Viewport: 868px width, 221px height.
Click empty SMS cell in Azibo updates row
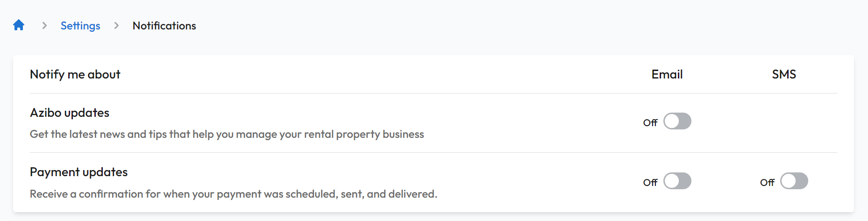coord(784,122)
